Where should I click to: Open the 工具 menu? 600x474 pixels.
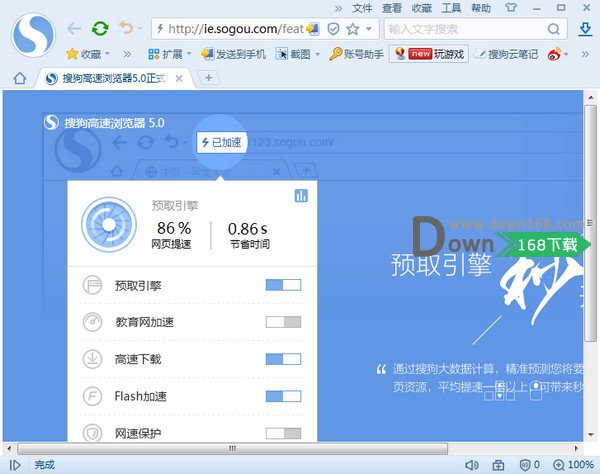pos(452,8)
